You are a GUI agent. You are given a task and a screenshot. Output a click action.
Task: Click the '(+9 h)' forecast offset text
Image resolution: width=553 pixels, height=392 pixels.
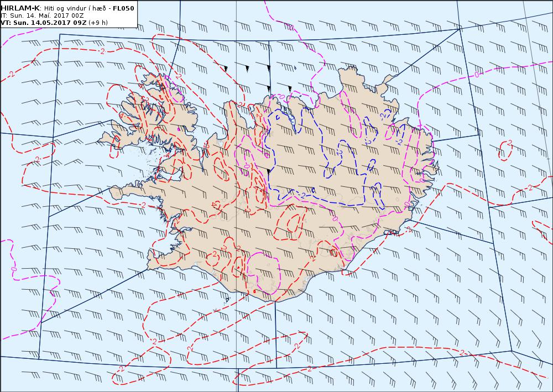click(98, 23)
